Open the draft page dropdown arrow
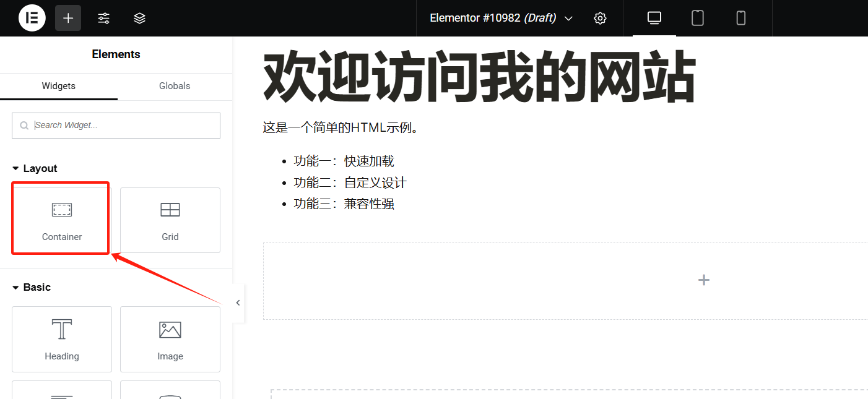Image resolution: width=868 pixels, height=399 pixels. pos(568,18)
